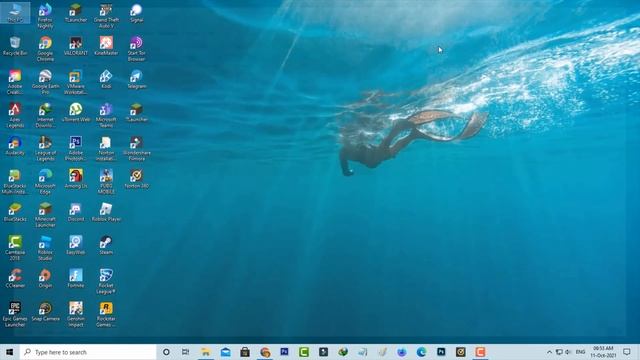Select the Roblox Studio shortcut
Viewport: 640px width, 360px height.
click(x=45, y=248)
